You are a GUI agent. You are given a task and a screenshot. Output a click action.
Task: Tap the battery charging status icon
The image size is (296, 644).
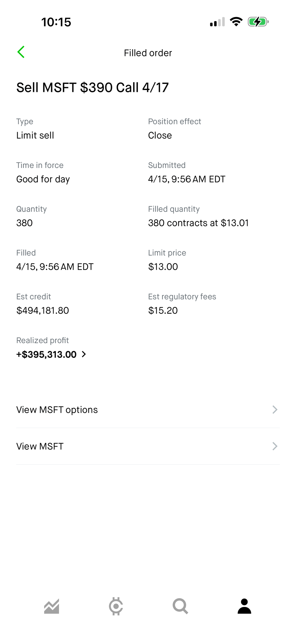tap(258, 22)
